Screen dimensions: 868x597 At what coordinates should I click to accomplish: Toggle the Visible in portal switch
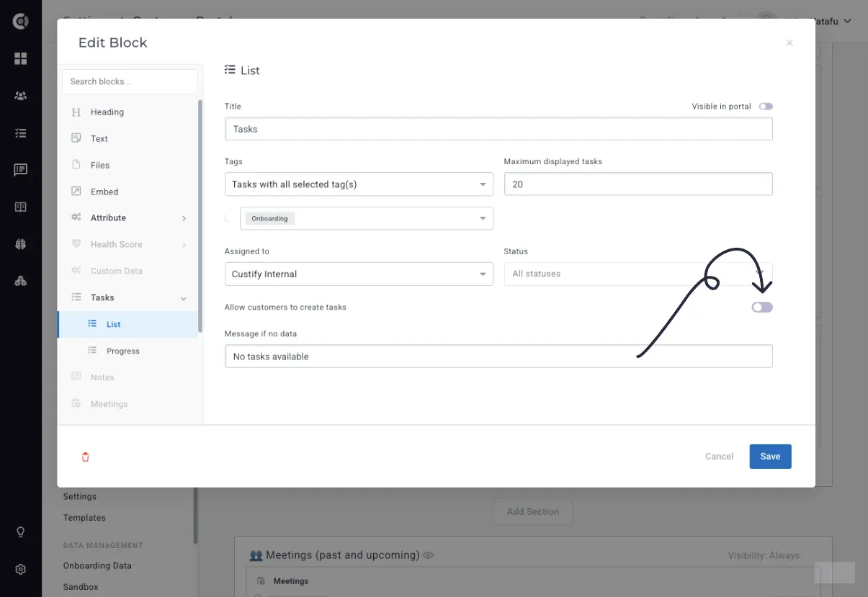[766, 107]
